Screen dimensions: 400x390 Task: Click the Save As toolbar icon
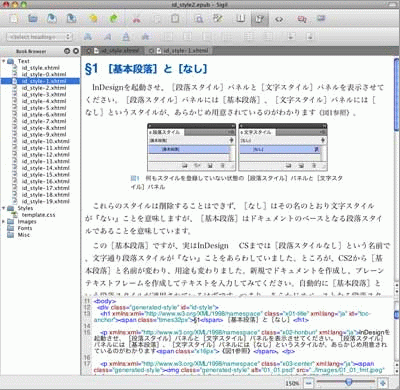(x=71, y=19)
